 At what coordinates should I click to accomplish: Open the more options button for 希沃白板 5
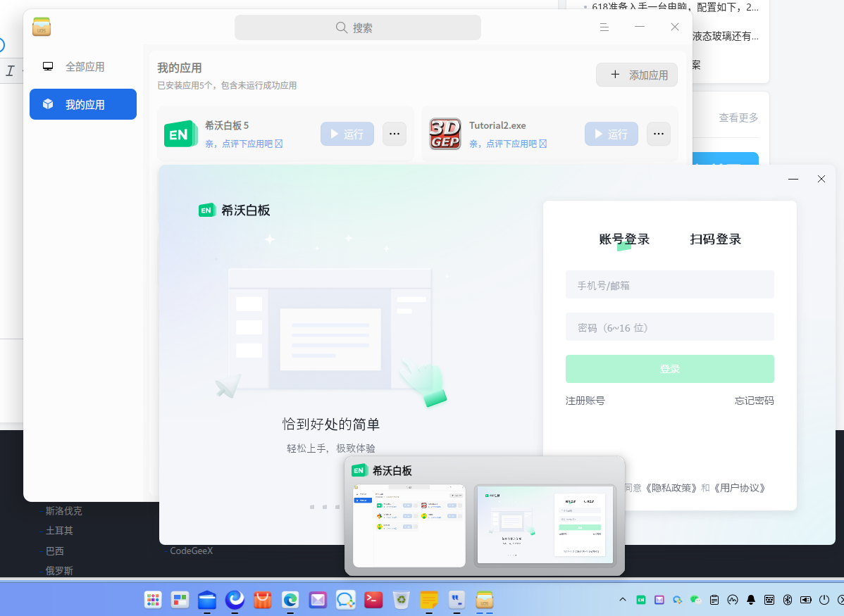(395, 134)
